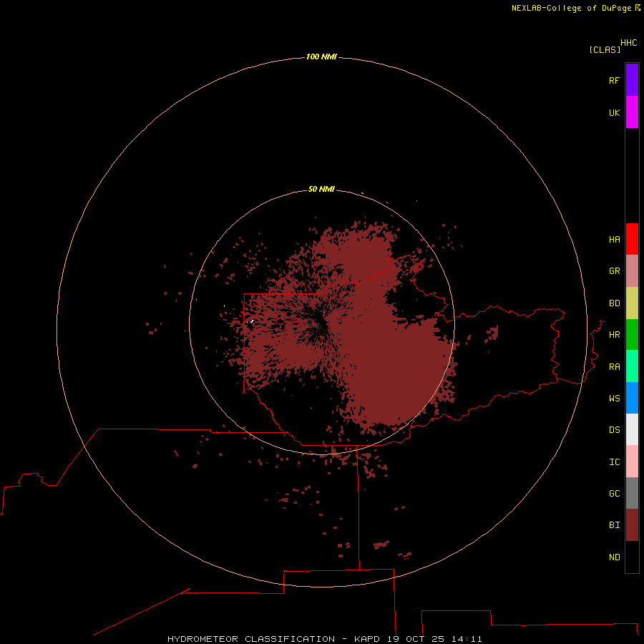Click the "WS" legend label
This screenshot has height=644, width=644.
(x=614, y=399)
